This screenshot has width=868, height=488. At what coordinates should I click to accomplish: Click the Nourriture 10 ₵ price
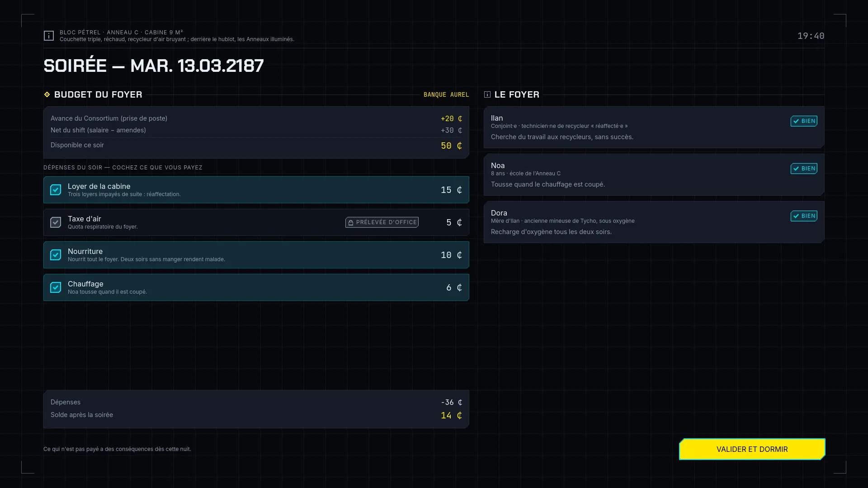(x=451, y=255)
